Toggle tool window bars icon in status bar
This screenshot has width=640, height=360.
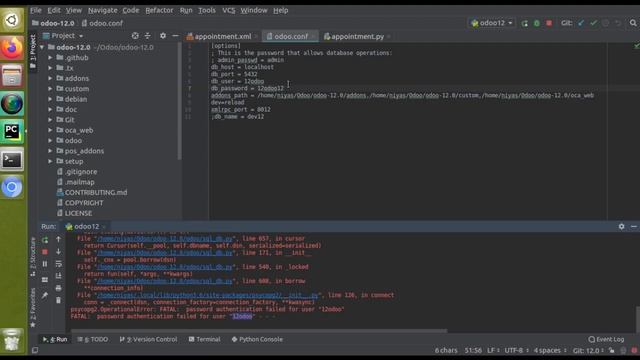(x=35, y=350)
